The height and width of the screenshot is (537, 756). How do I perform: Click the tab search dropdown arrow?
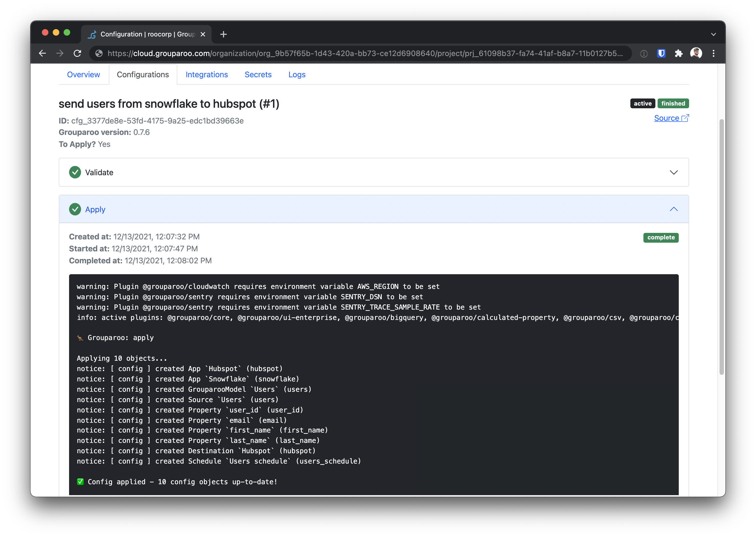[713, 34]
